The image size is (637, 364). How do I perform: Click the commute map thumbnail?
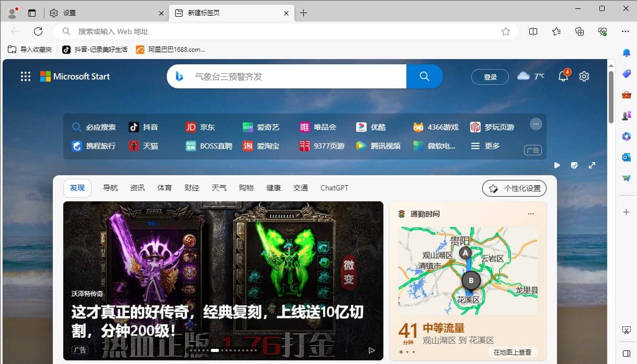tap(468, 271)
